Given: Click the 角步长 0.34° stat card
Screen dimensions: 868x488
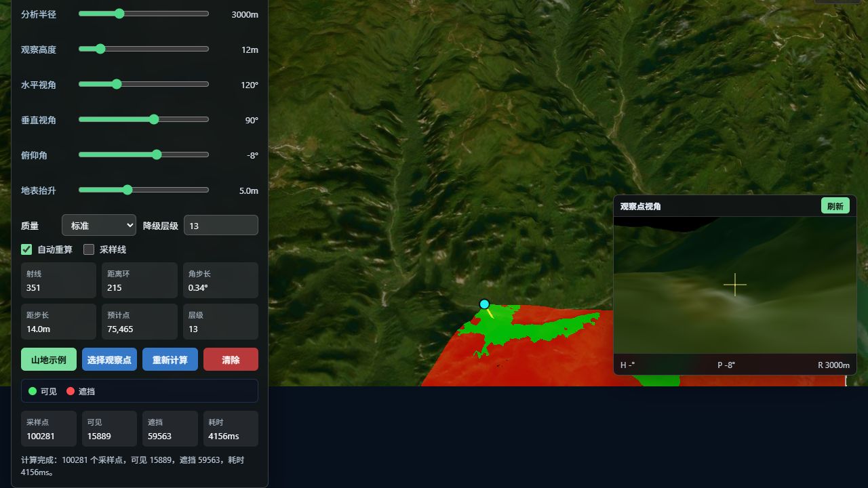Looking at the screenshot, I should (x=220, y=280).
